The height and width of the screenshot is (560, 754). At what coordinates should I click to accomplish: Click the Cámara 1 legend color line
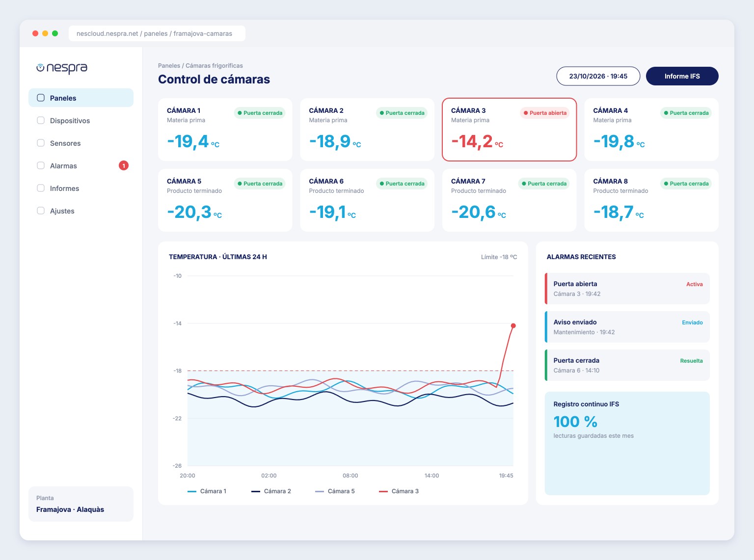coord(192,491)
